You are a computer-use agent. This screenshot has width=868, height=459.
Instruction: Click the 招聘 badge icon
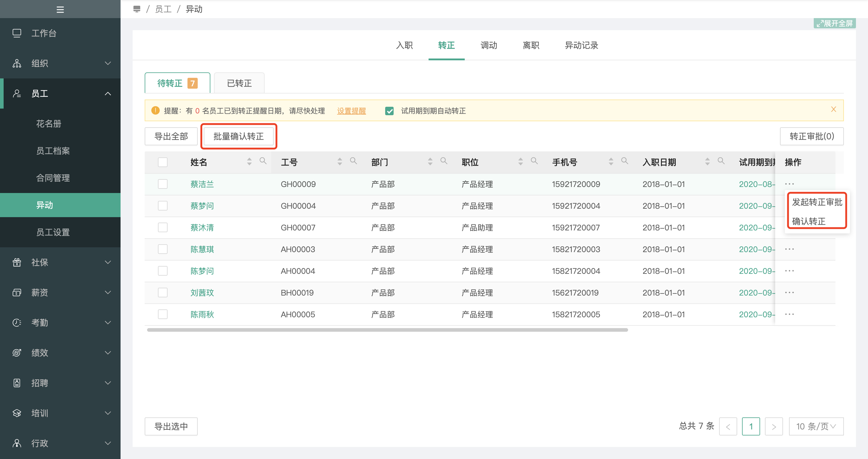[x=17, y=383]
